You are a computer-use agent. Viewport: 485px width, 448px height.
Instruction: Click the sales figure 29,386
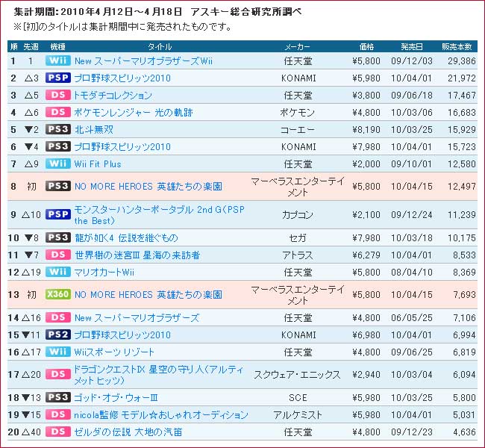(x=462, y=61)
